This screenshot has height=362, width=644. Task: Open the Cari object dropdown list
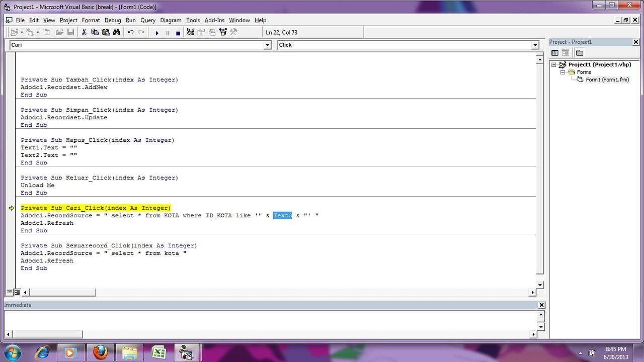pos(267,45)
